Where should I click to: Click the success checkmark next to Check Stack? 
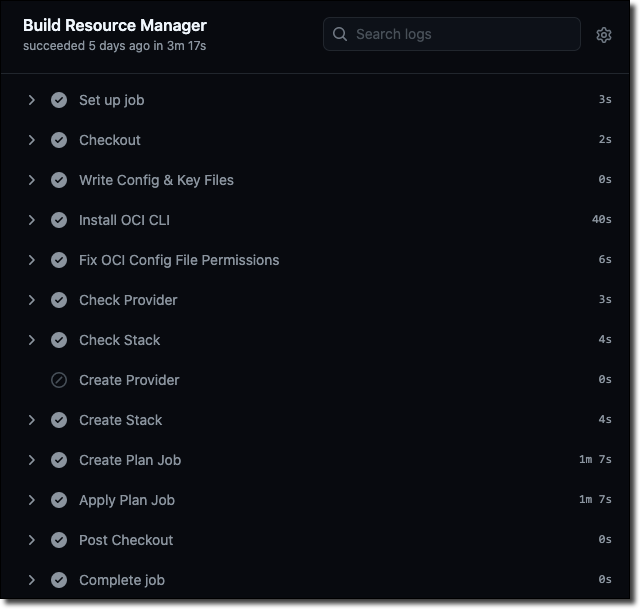point(59,340)
